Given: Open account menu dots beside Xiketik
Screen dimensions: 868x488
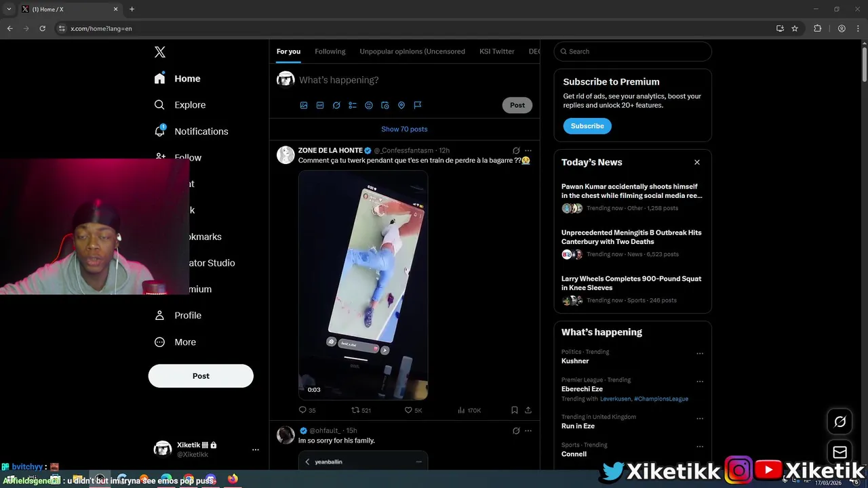Looking at the screenshot, I should (x=256, y=449).
